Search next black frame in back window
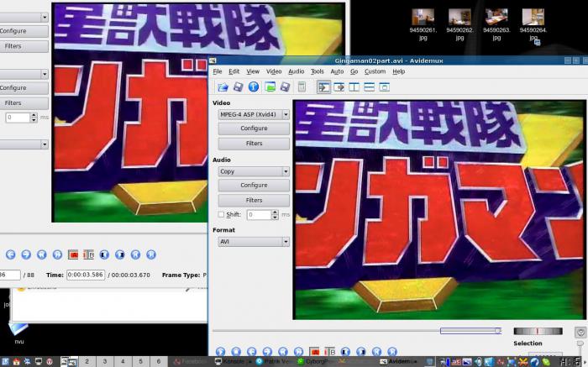Image resolution: width=588 pixels, height=367 pixels. [x=119, y=254]
